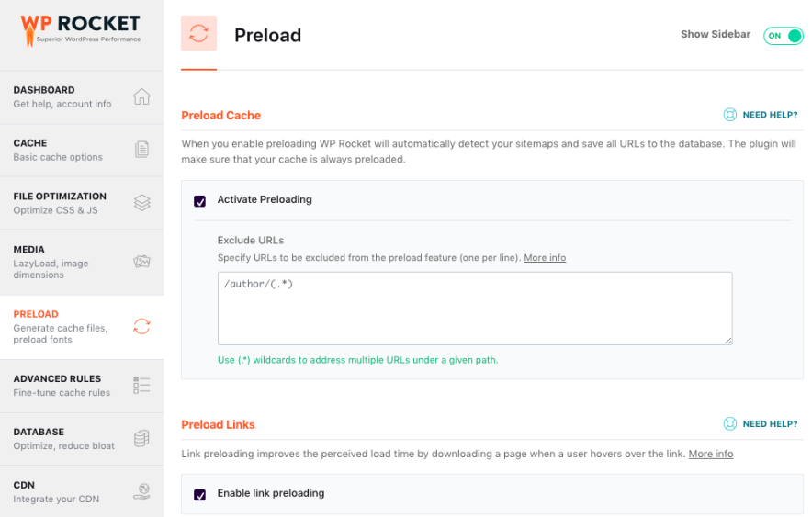Turn off the Show Sidebar toggle
Image resolution: width=812 pixels, height=517 pixels.
[x=784, y=36]
